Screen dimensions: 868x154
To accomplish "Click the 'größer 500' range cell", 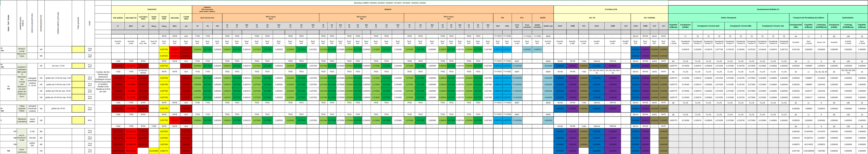I will pos(32,144).
